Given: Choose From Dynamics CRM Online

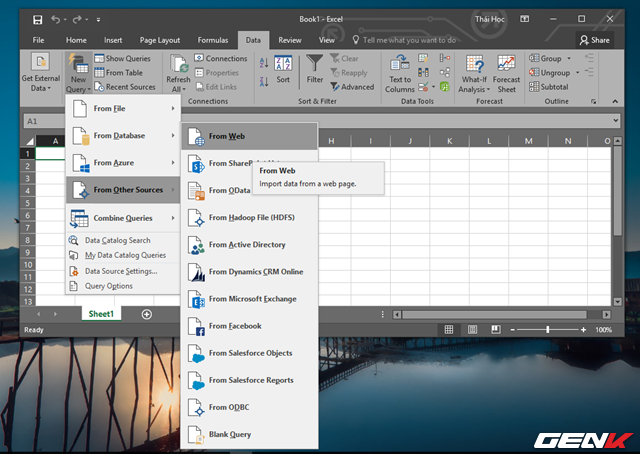Looking at the screenshot, I should point(249,272).
